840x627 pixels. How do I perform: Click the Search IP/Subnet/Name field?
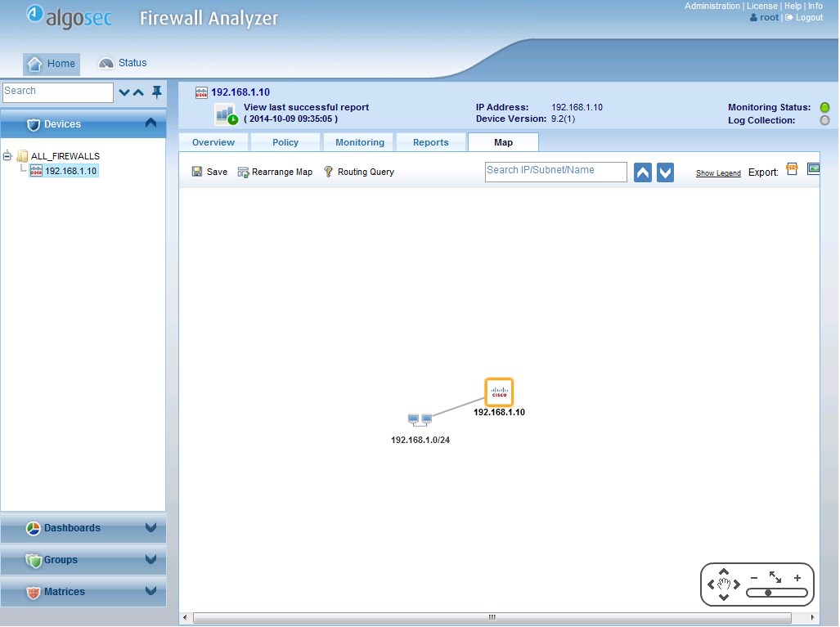click(x=555, y=172)
